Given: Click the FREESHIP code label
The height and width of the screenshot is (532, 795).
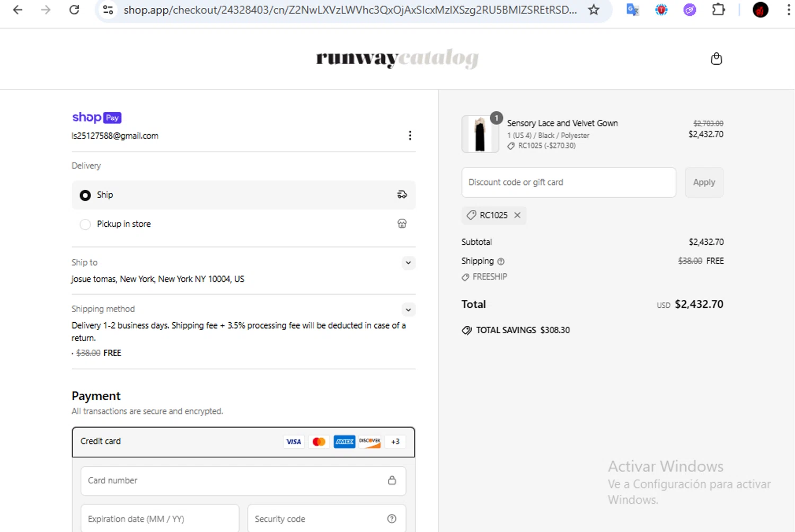Looking at the screenshot, I should click(490, 277).
